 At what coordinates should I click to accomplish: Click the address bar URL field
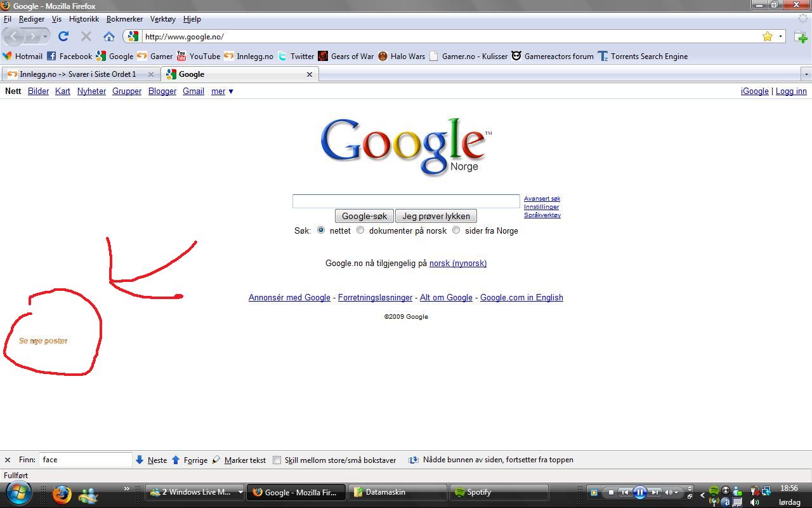(450, 36)
